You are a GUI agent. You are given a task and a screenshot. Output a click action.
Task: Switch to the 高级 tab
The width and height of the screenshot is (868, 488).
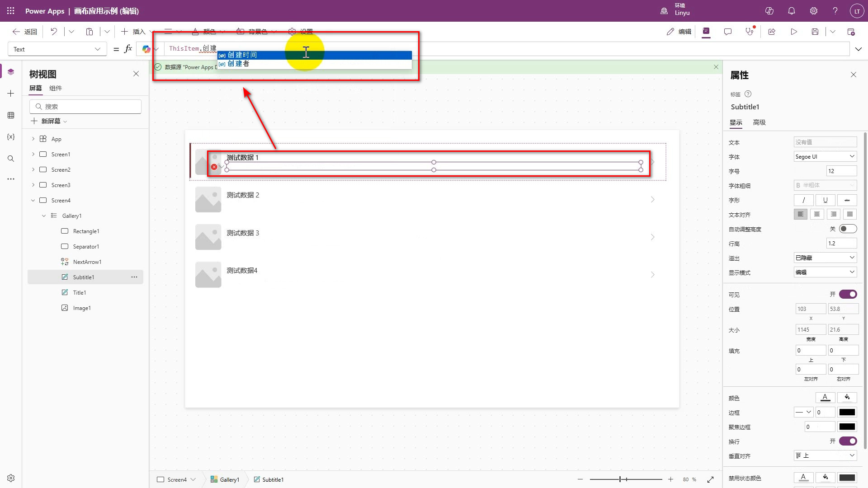(759, 122)
